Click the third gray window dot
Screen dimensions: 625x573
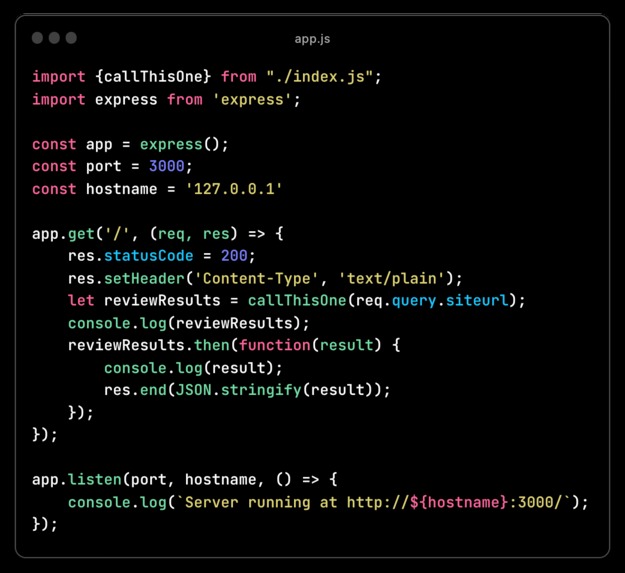pyautogui.click(x=71, y=38)
